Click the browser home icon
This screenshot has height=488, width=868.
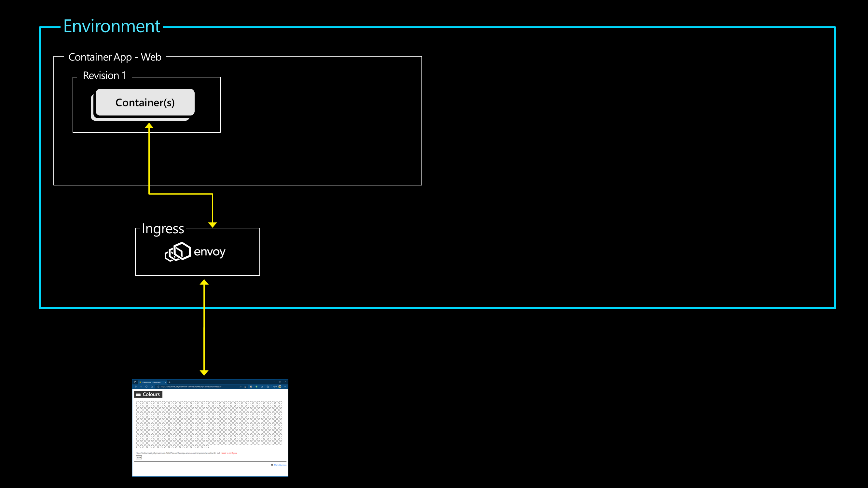(152, 386)
